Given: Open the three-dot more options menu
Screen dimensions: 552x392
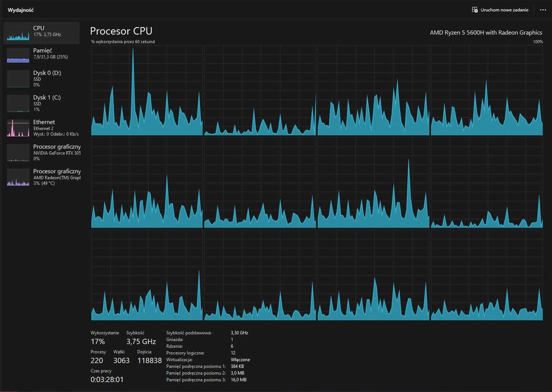Looking at the screenshot, I should [x=543, y=10].
